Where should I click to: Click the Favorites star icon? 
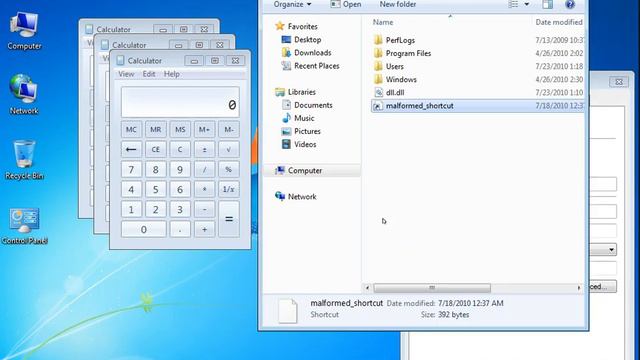280,26
